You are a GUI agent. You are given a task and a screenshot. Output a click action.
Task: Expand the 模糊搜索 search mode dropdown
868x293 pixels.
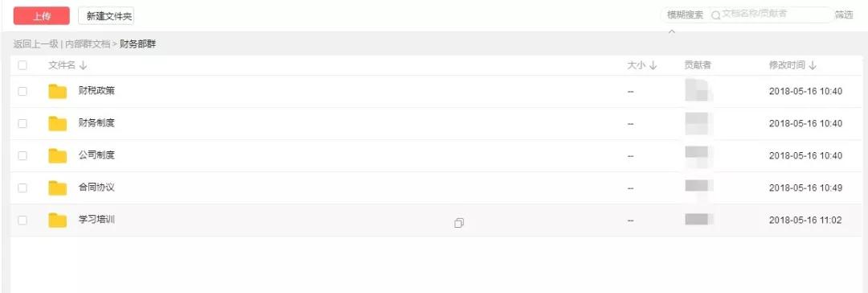coord(685,15)
